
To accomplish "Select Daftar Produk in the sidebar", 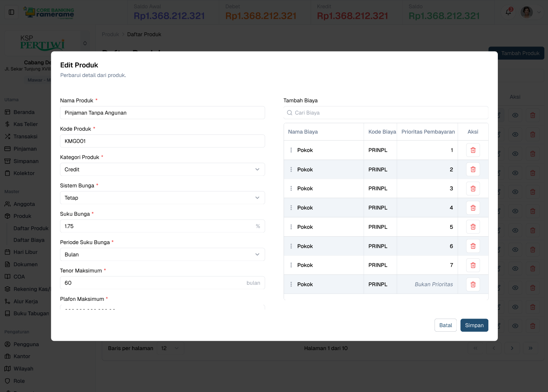I will pyautogui.click(x=31, y=228).
